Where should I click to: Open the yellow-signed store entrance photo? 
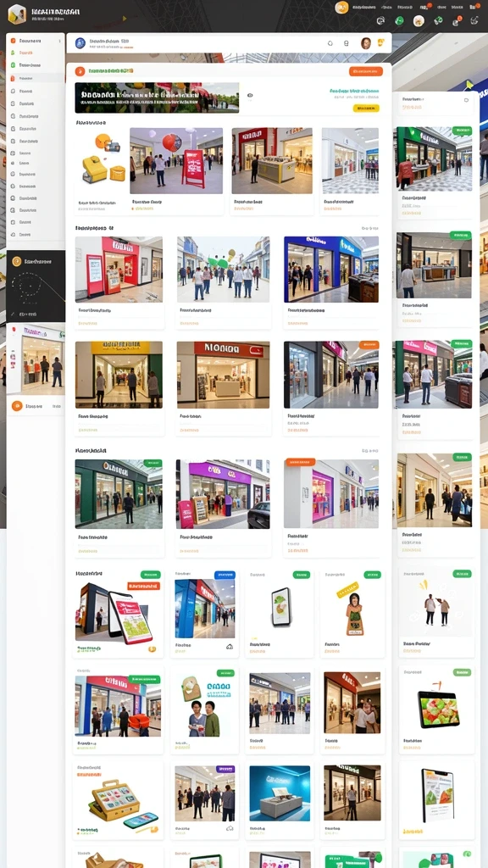click(x=119, y=375)
